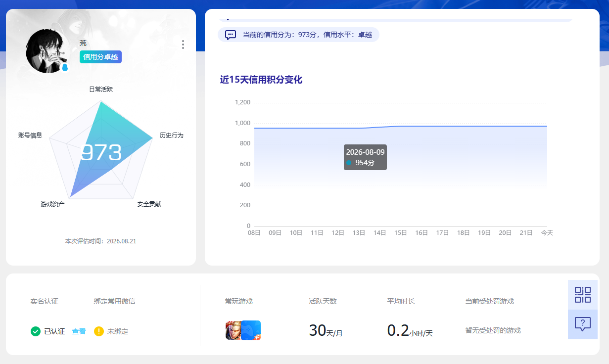Select the 游戏资产 radar axis label
The width and height of the screenshot is (609, 364).
[x=53, y=204]
